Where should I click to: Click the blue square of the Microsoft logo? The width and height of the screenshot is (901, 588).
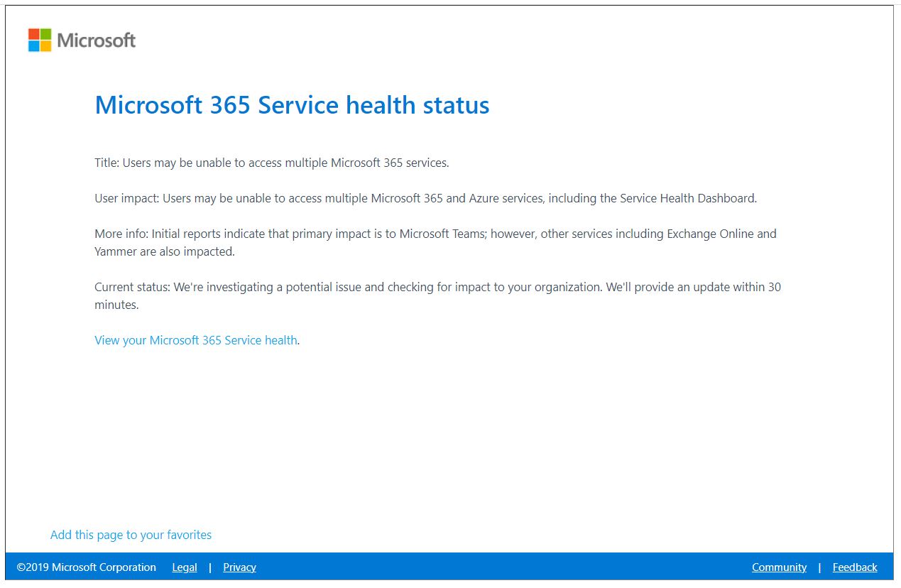click(33, 46)
